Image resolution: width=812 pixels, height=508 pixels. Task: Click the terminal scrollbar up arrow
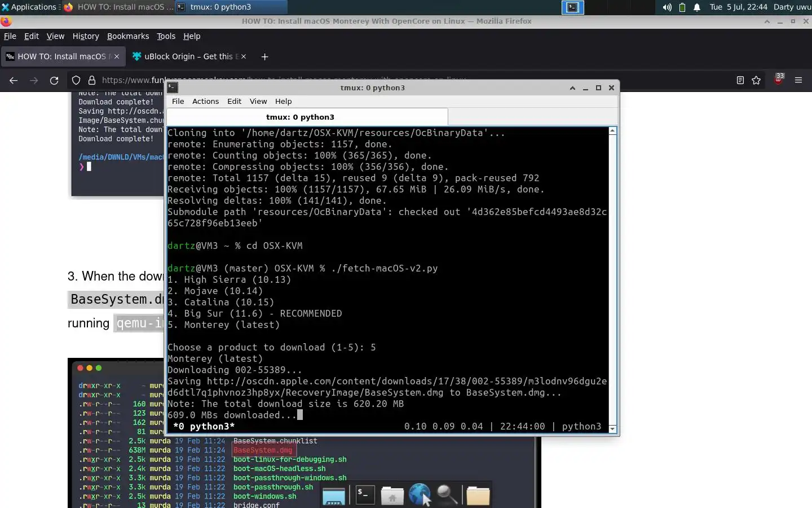[x=613, y=131]
